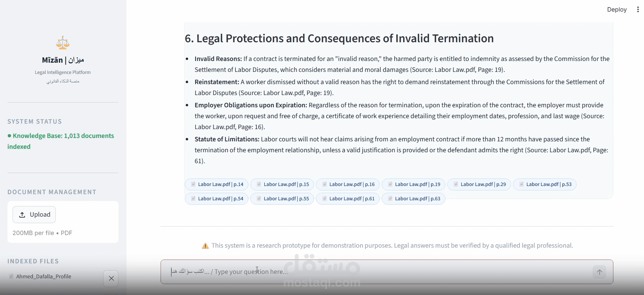Click the DOCUMENT MANAGEMENT section header
The height and width of the screenshot is (295, 644).
tap(52, 192)
